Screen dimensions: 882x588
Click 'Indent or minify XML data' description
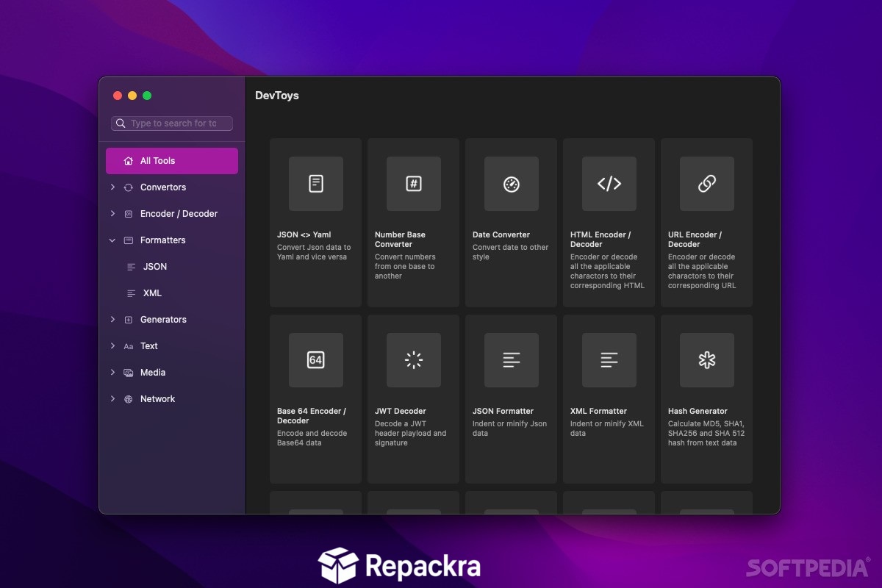[607, 429]
